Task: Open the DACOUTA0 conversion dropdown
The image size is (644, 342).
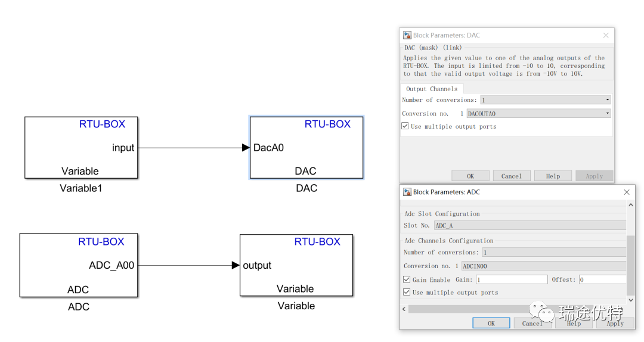Action: tap(538, 113)
